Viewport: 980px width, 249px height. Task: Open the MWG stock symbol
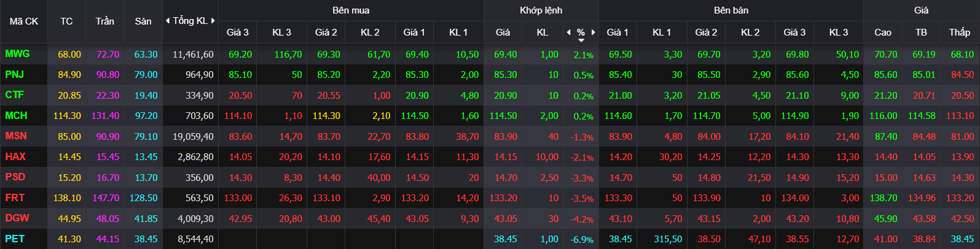tap(17, 54)
